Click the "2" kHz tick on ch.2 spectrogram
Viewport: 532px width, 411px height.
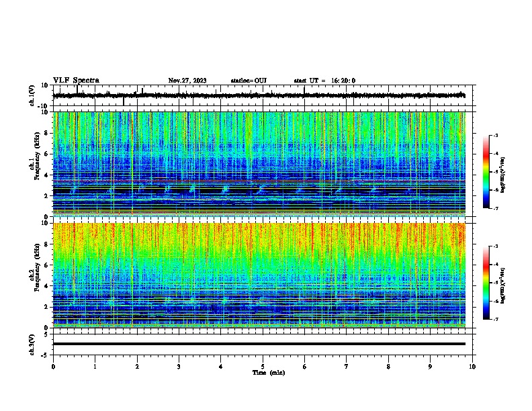(x=47, y=307)
